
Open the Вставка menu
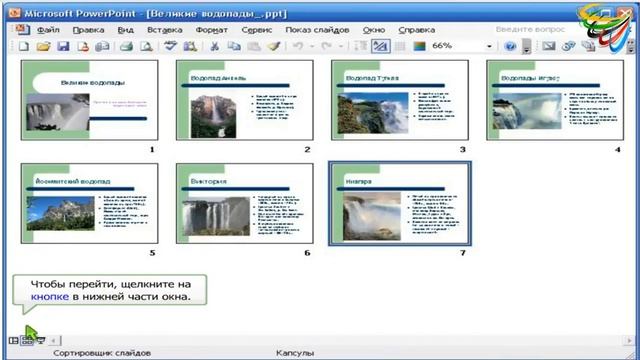(x=164, y=30)
